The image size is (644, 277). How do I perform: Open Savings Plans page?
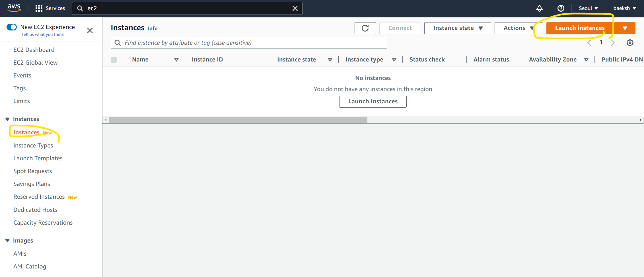(32, 184)
